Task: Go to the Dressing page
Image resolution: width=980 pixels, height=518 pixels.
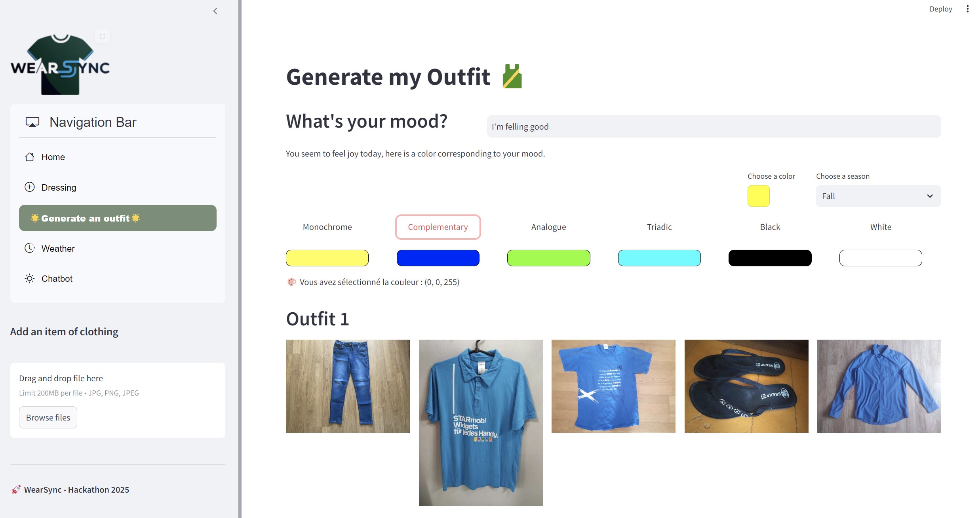Action: pyautogui.click(x=59, y=187)
